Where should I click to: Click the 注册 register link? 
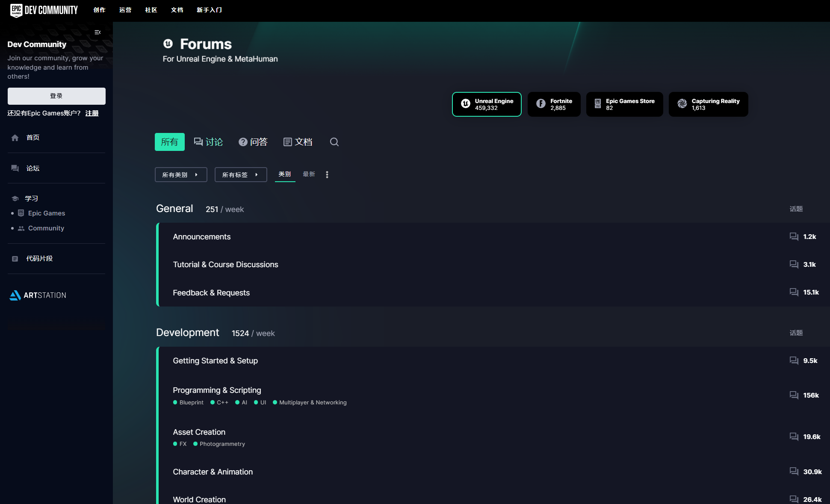pyautogui.click(x=92, y=113)
